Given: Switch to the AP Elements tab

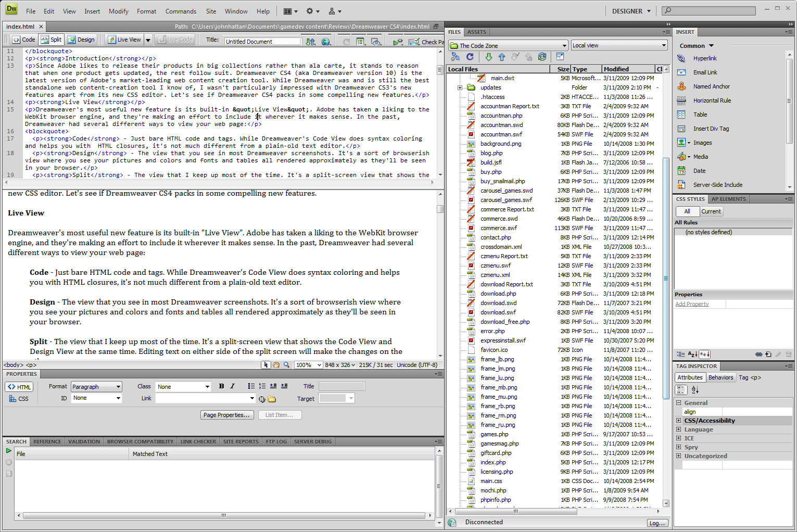Looking at the screenshot, I should (728, 199).
